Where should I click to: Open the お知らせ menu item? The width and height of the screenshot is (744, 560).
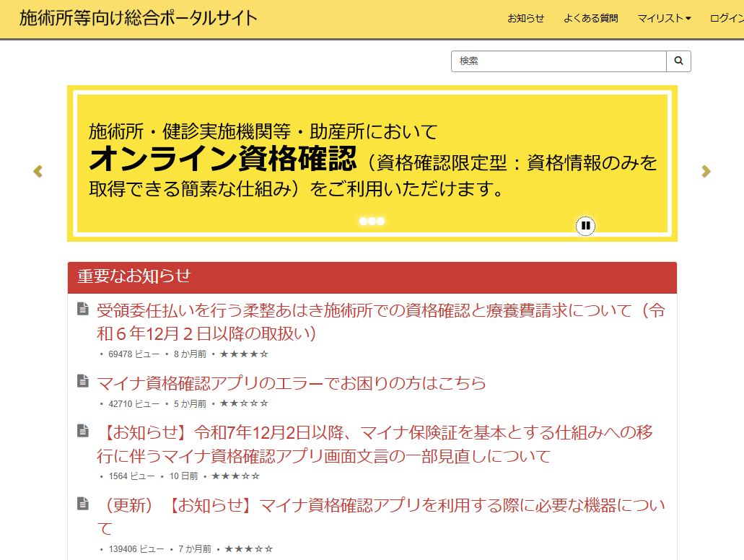(x=525, y=19)
